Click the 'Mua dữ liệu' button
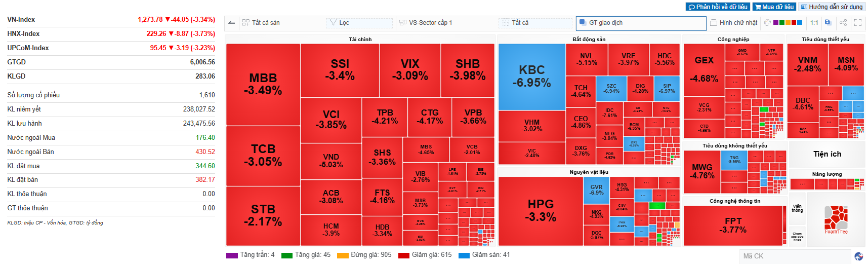Image resolution: width=868 pixels, height=264 pixels. (774, 7)
